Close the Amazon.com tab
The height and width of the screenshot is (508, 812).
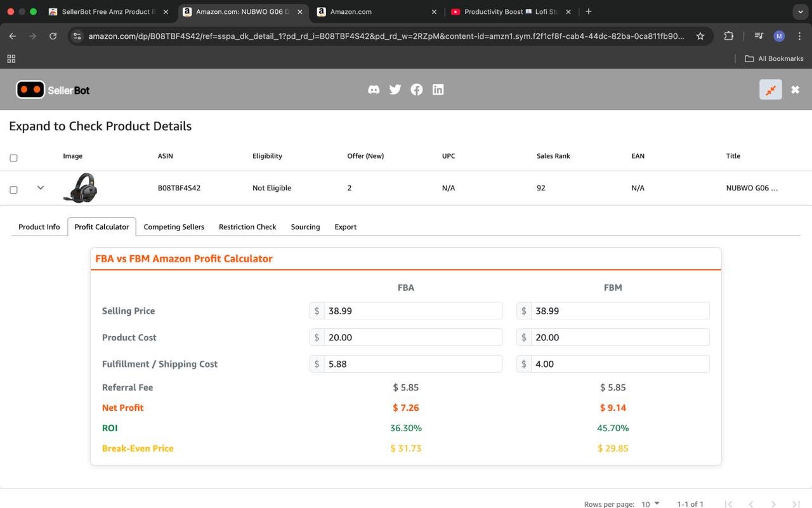(434, 11)
